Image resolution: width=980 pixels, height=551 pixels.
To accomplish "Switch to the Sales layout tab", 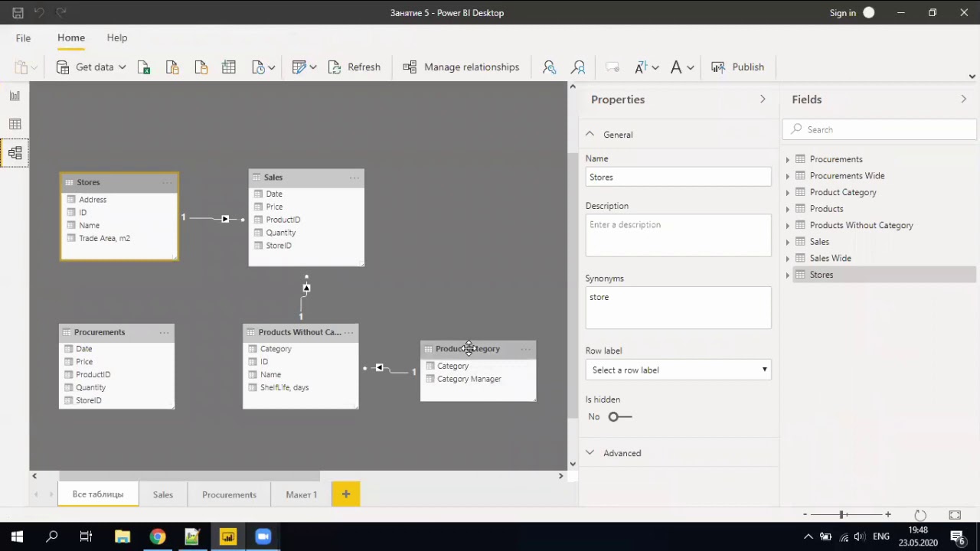I will pos(162,494).
